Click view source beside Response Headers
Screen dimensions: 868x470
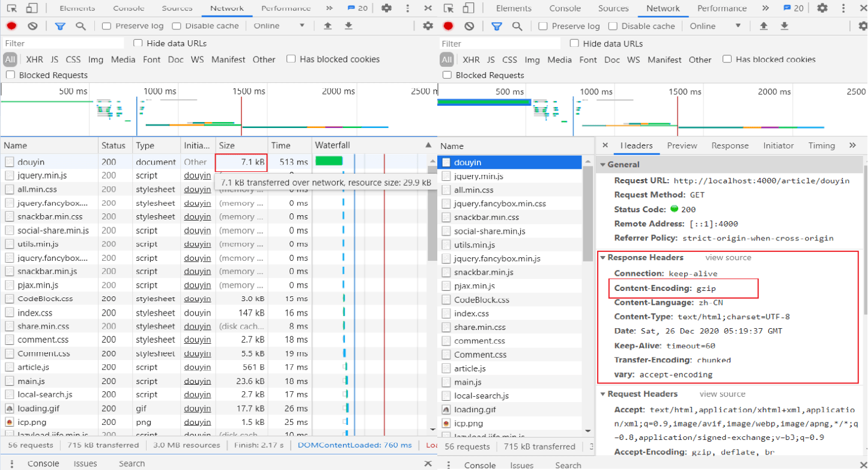[x=728, y=257]
